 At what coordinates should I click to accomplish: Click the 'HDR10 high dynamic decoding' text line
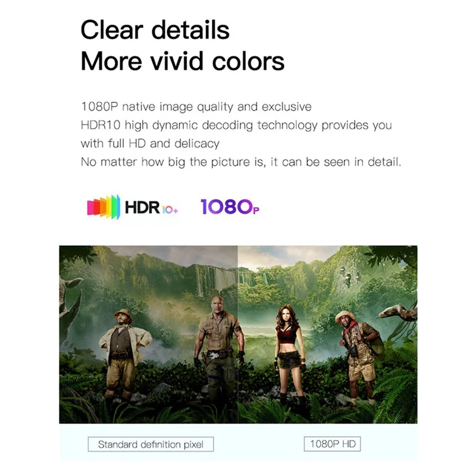pyautogui.click(x=236, y=126)
